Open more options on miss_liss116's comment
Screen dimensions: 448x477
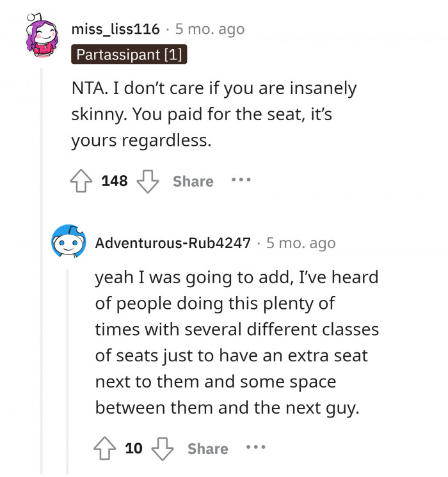tap(241, 180)
